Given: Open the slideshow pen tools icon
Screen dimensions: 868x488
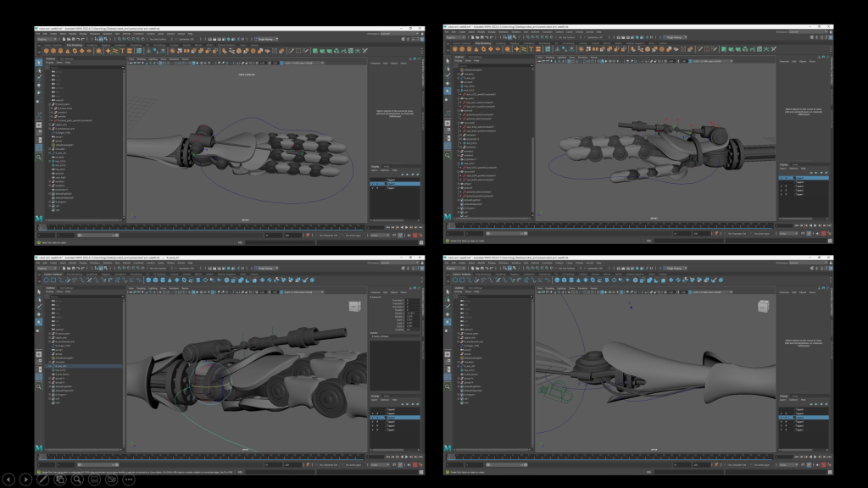Looking at the screenshot, I should coord(43,480).
